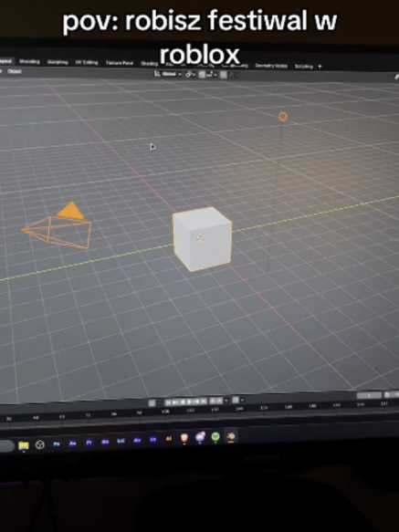Image resolution: width=399 pixels, height=532 pixels.
Task: Click the play animation button in the timeline
Action: tap(190, 402)
